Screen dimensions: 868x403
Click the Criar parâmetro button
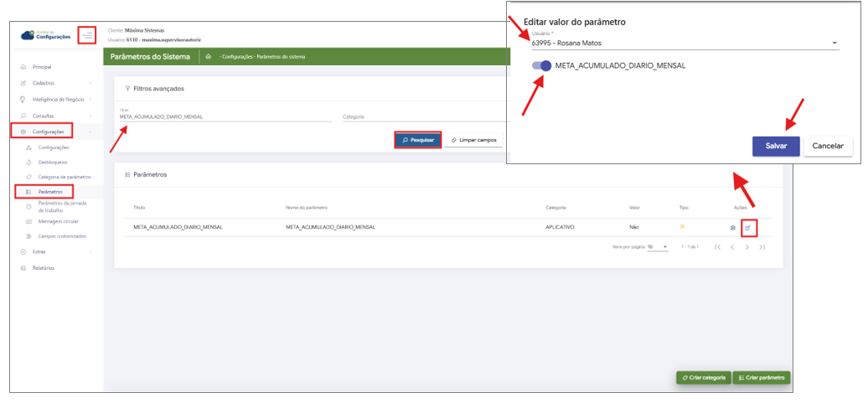click(x=762, y=378)
